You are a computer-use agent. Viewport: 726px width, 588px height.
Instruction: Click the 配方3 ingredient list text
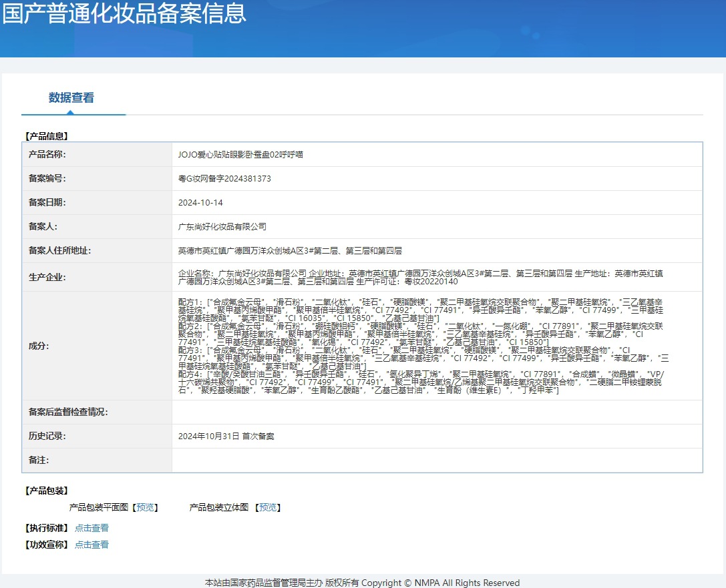(x=423, y=358)
